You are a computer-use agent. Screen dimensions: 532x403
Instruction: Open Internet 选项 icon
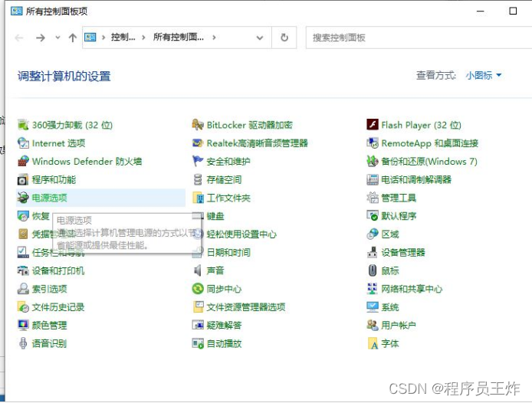point(23,143)
